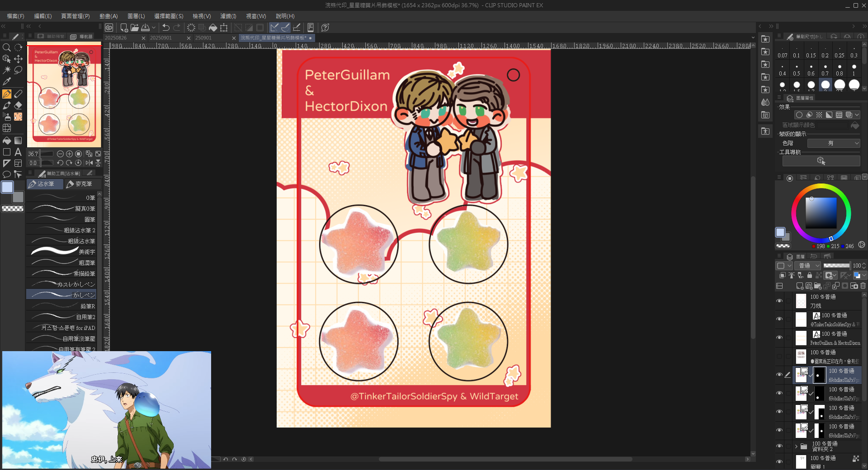The height and width of the screenshot is (470, 868).
Task: Click the Delete layer trash icon
Action: (863, 286)
